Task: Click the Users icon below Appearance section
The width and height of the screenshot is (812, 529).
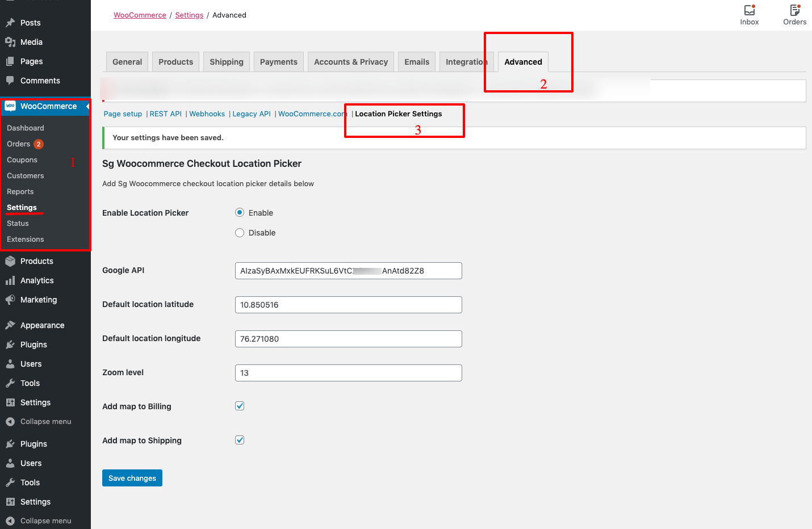Action: (x=10, y=364)
